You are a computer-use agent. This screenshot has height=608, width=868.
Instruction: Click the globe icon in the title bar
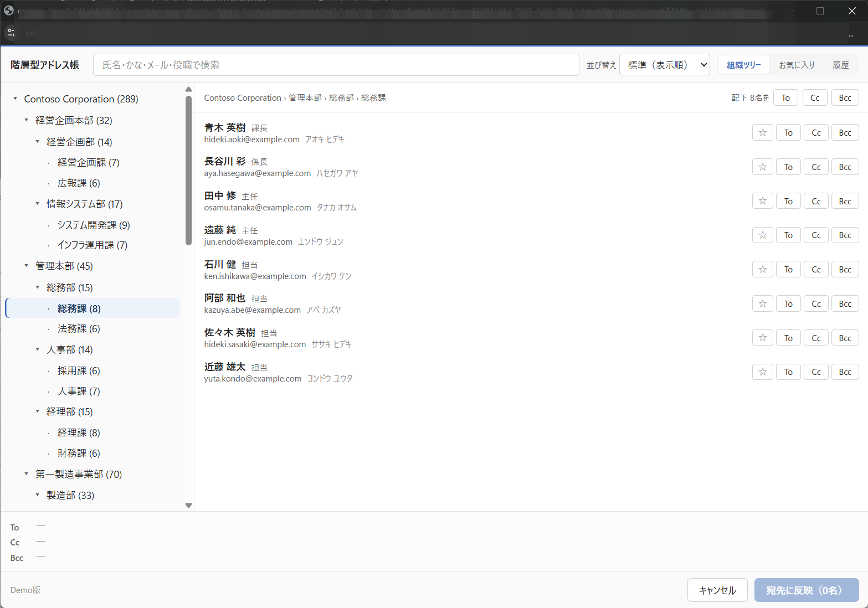[x=9, y=11]
